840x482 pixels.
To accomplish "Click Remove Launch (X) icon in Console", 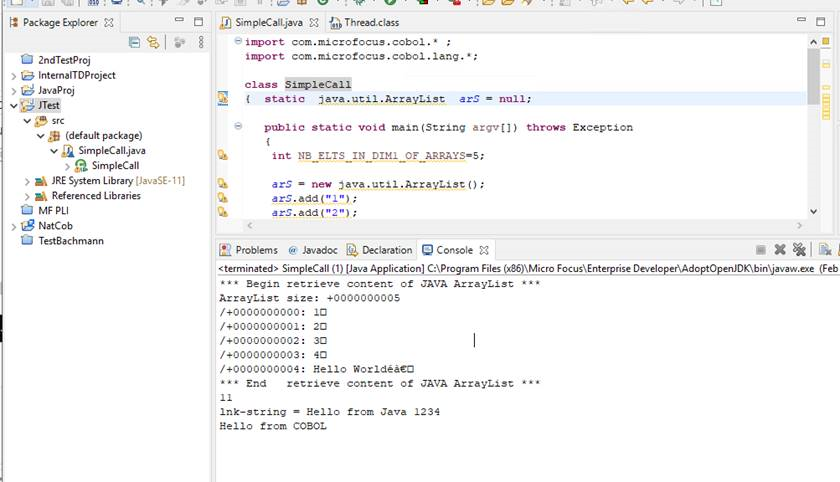I will coord(780,250).
